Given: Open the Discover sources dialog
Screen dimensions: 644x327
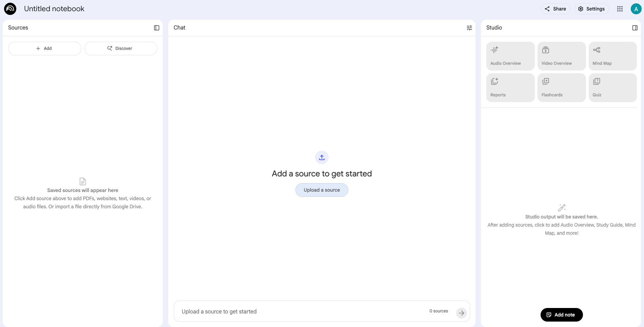Looking at the screenshot, I should pyautogui.click(x=120, y=48).
